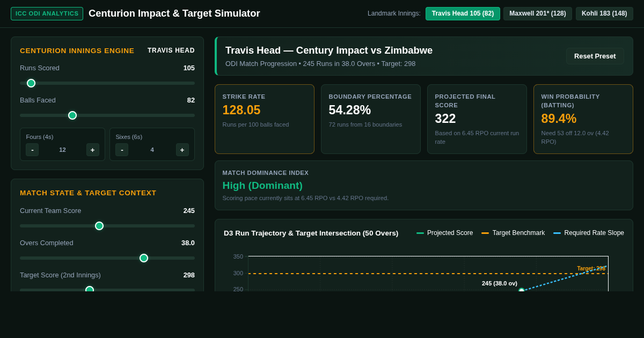Click the Landmark Innings label

pyautogui.click(x=394, y=13)
